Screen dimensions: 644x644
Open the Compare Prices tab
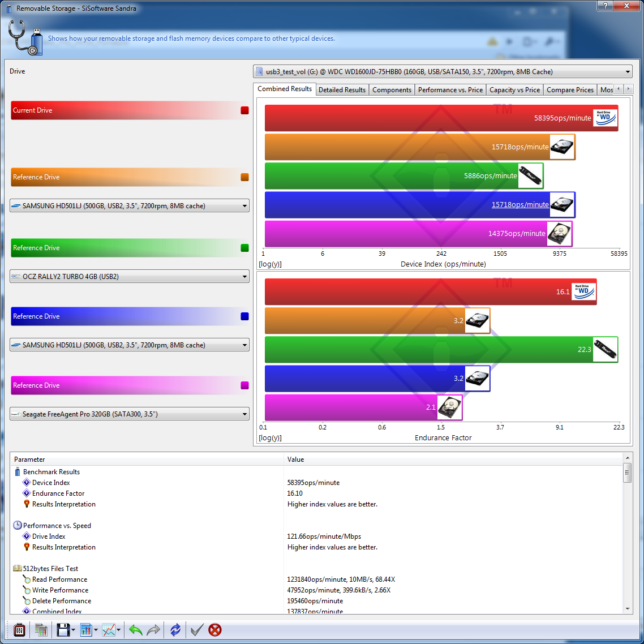pos(570,90)
